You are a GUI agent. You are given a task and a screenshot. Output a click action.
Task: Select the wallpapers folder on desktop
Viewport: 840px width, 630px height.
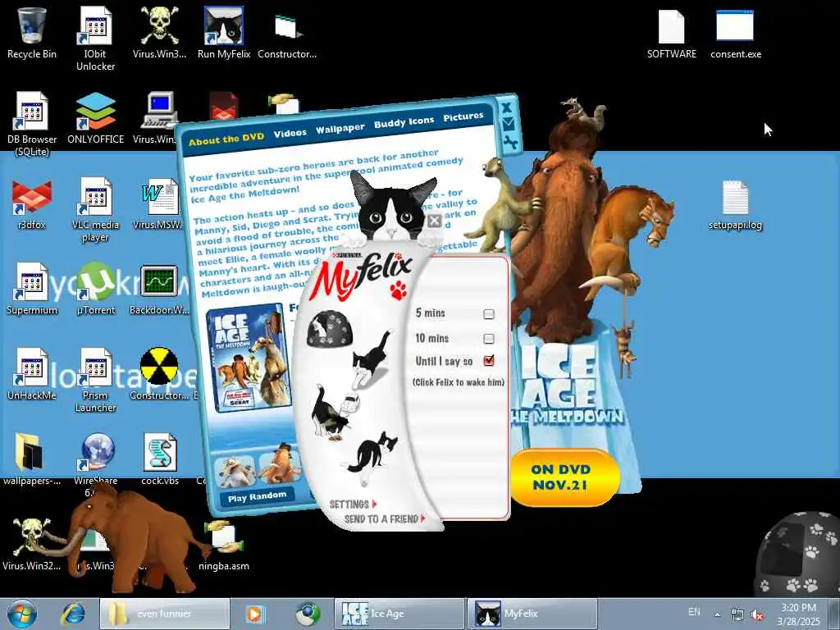31,459
